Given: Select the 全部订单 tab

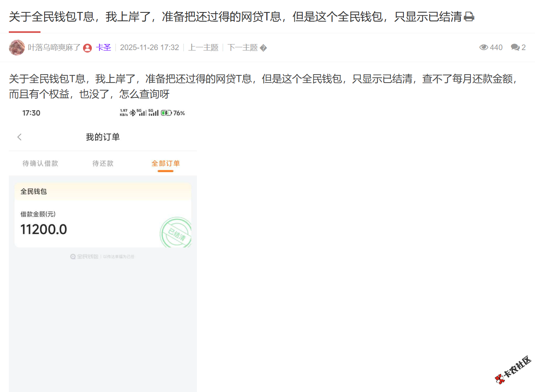Looking at the screenshot, I should click(x=166, y=163).
